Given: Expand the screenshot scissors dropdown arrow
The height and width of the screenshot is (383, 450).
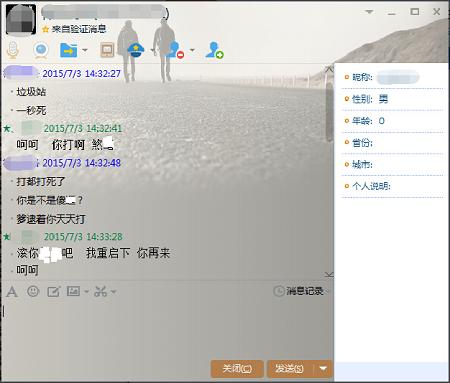Looking at the screenshot, I should tap(114, 292).
